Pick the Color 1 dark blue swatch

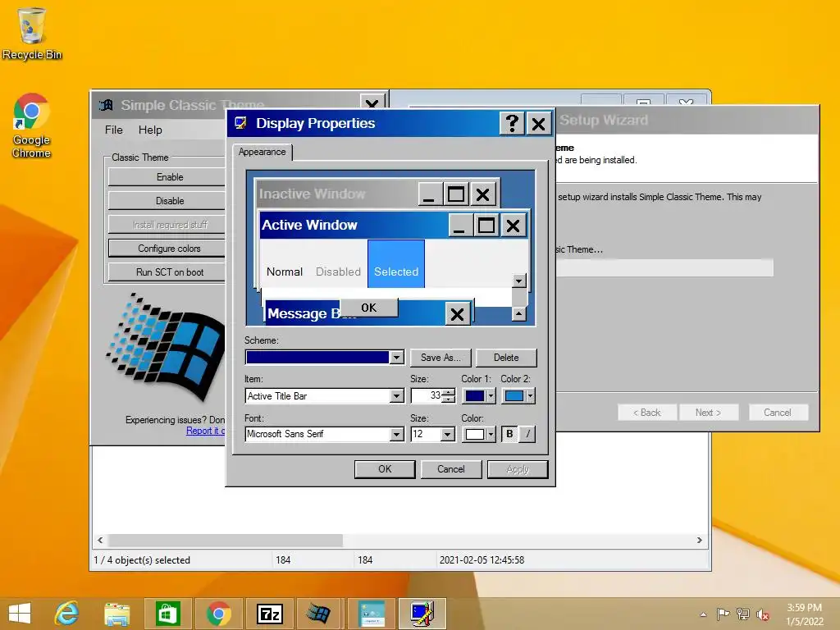(x=475, y=396)
